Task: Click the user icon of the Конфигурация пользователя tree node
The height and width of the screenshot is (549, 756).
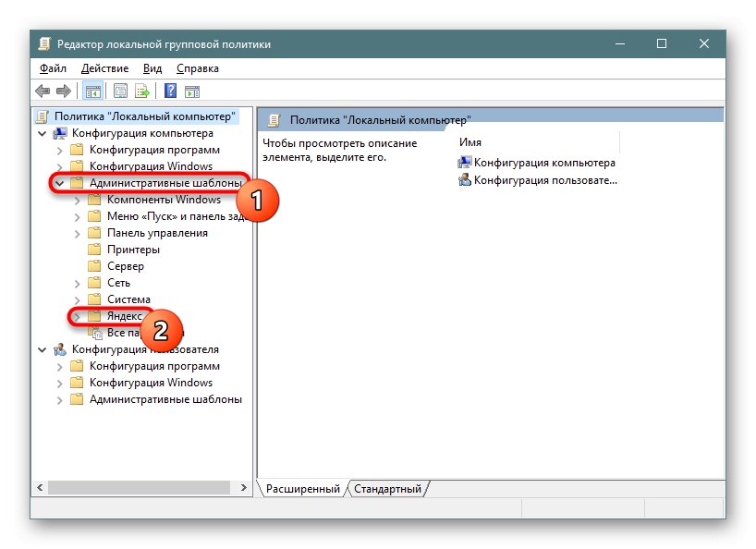Action: pyautogui.click(x=60, y=349)
